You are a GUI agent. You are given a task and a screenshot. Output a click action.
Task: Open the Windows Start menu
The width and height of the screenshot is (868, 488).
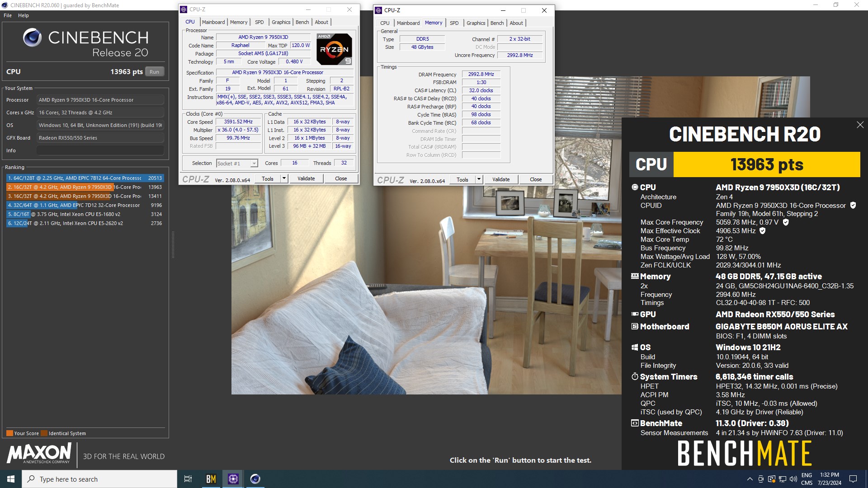(x=11, y=479)
